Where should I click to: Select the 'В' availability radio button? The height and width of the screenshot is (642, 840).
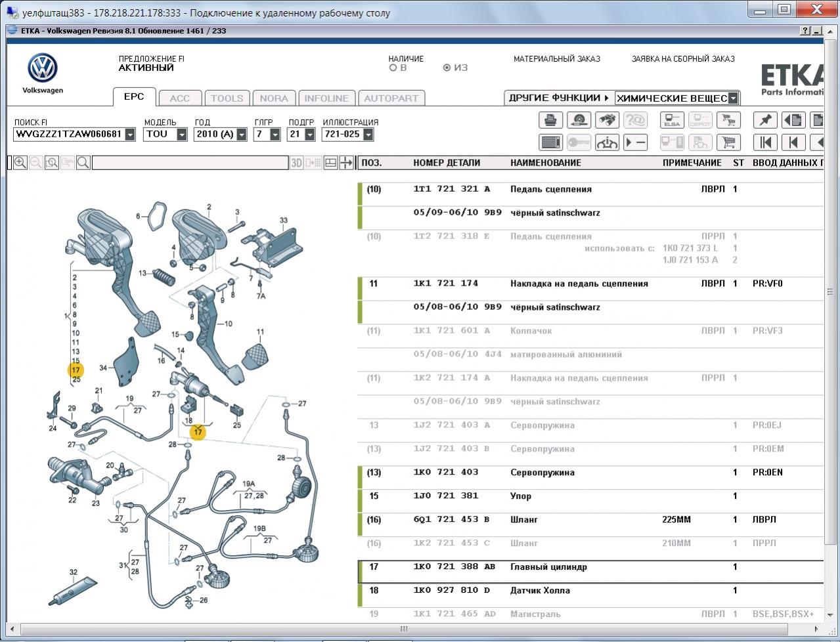[393, 68]
